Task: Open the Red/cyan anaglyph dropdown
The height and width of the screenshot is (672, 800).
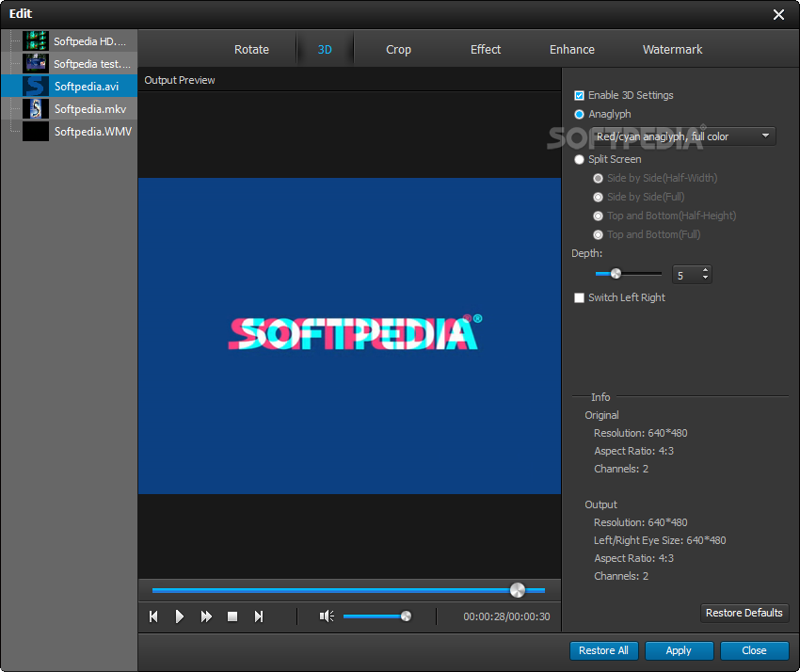Action: point(684,136)
